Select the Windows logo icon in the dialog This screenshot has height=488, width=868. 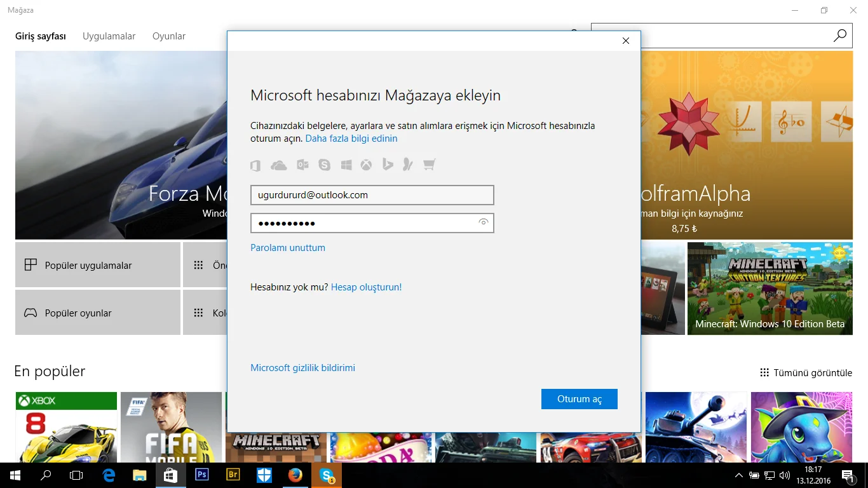(346, 165)
